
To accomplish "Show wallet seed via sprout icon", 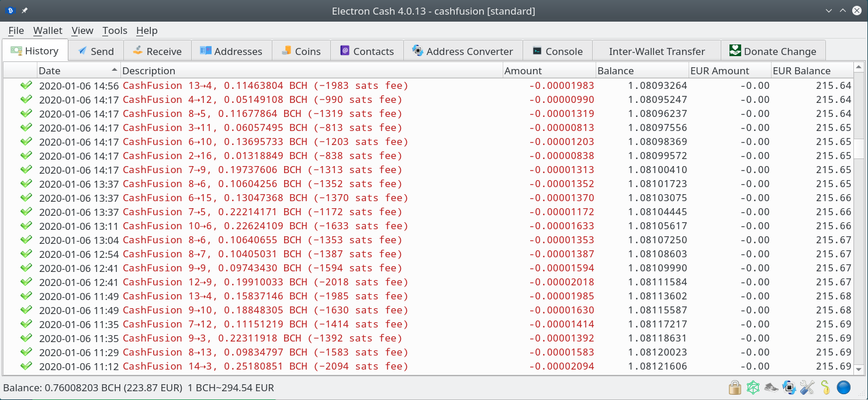I will (x=825, y=387).
